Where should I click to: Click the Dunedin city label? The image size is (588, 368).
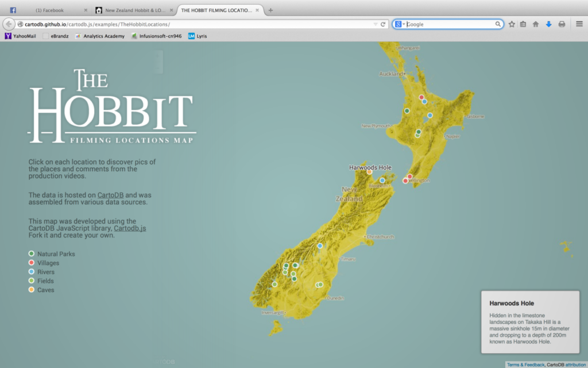click(335, 298)
